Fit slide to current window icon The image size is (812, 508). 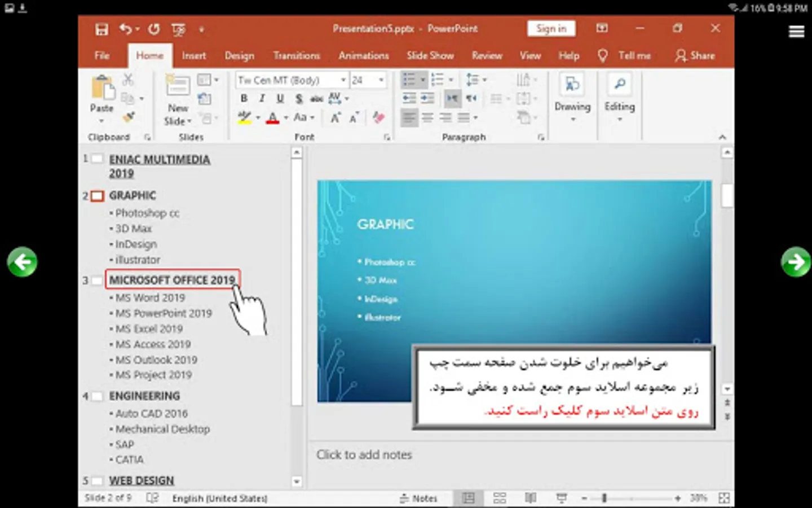coord(724,498)
